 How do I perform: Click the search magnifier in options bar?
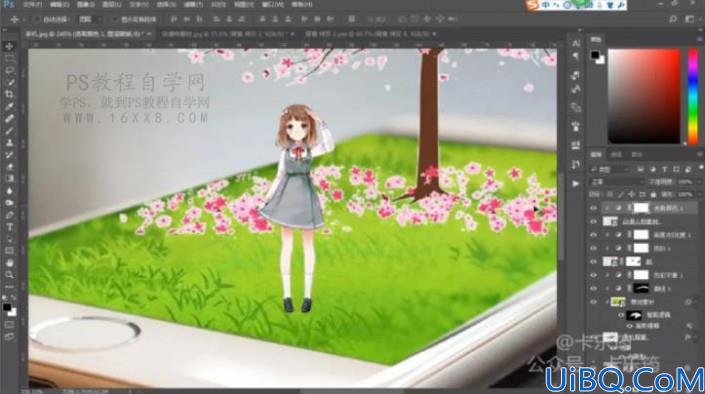[x=673, y=19]
